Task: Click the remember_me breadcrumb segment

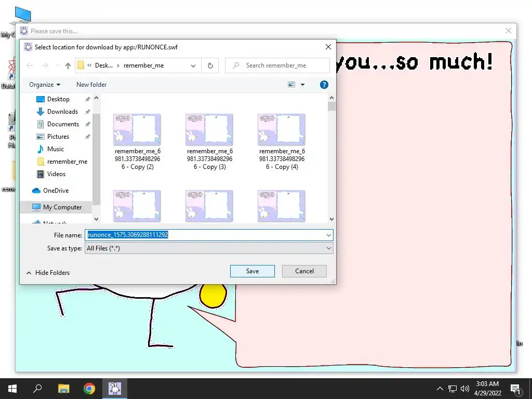Action: (143, 65)
